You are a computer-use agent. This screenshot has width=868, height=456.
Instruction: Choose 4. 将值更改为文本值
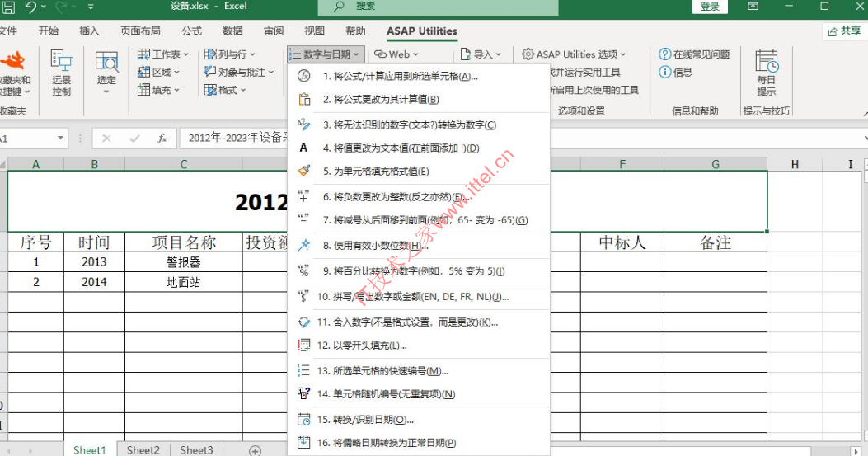click(x=419, y=148)
